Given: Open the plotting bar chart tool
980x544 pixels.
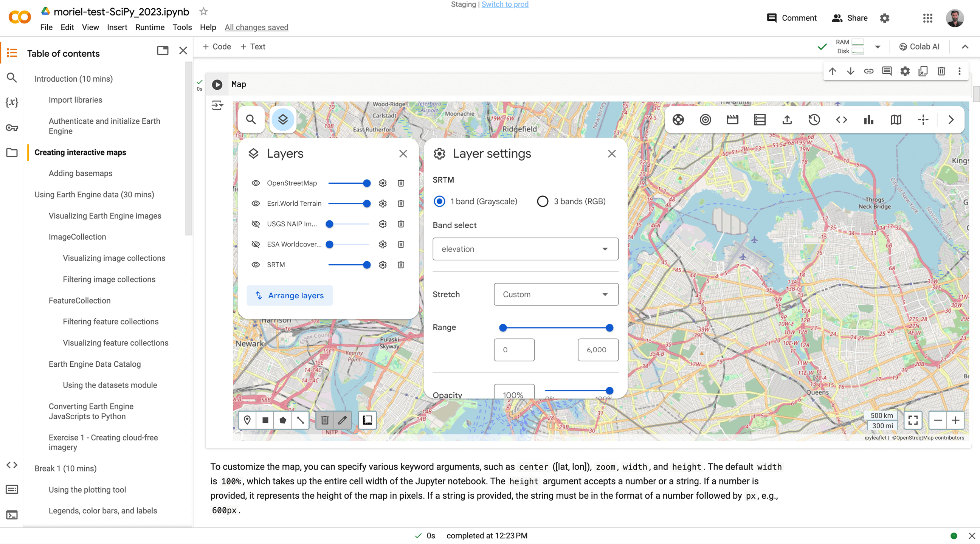Looking at the screenshot, I should click(868, 120).
